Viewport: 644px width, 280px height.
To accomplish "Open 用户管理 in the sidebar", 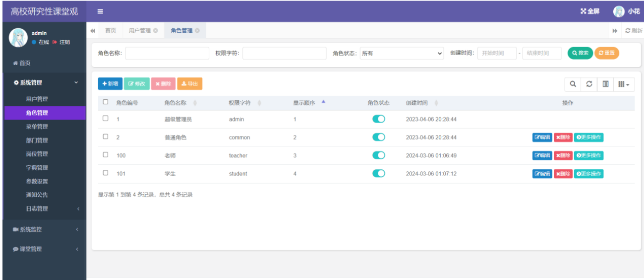I will point(37,99).
